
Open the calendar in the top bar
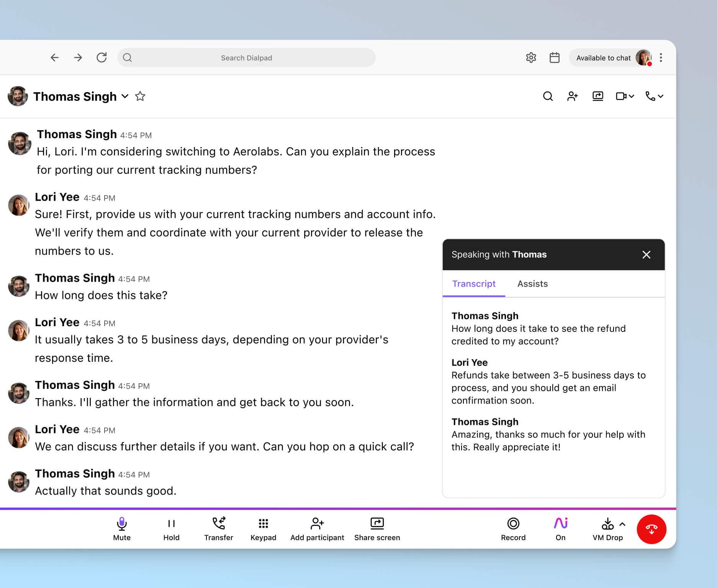(x=554, y=57)
